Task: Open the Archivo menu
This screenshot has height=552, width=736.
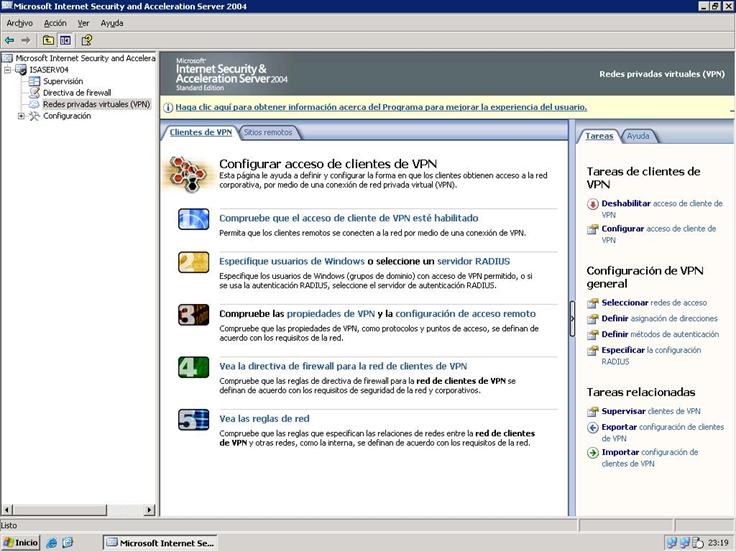Action: coord(20,23)
